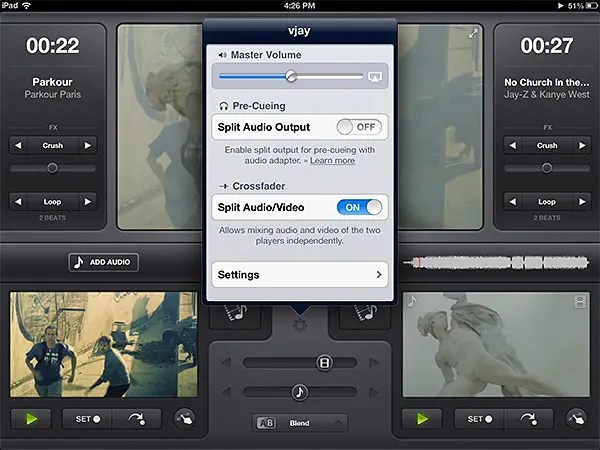Image resolution: width=600 pixels, height=450 pixels.
Task: Increase loop length on left deck
Action: pyautogui.click(x=88, y=202)
